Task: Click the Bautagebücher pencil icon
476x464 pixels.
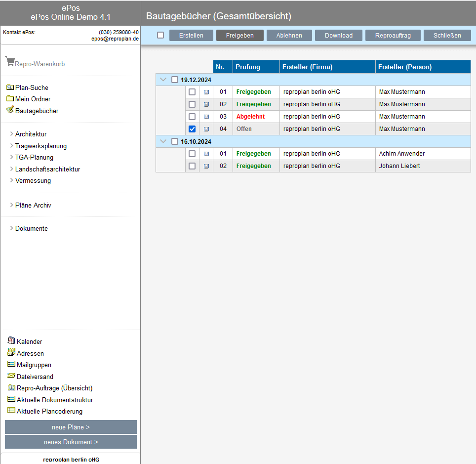Action: point(10,110)
